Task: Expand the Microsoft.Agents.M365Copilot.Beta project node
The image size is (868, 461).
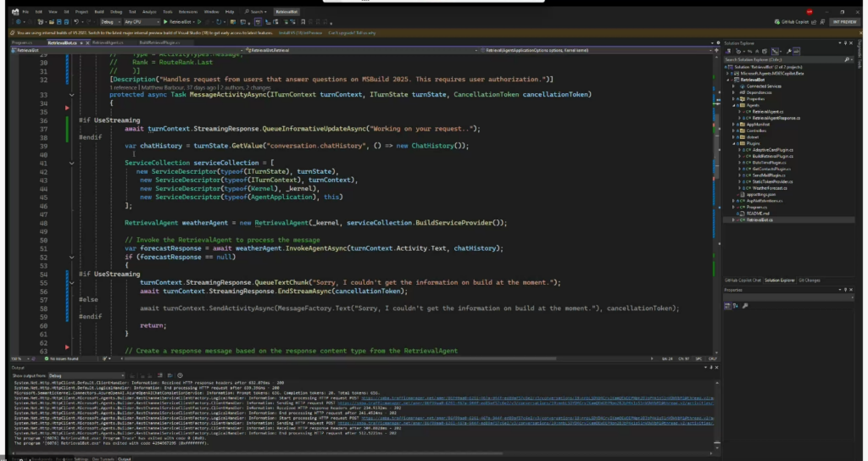Action: [x=729, y=73]
